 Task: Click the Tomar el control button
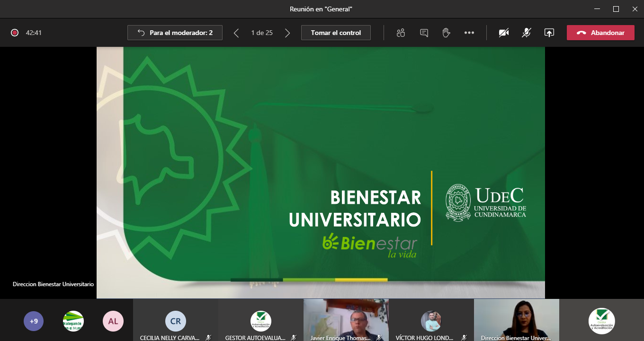(x=336, y=33)
